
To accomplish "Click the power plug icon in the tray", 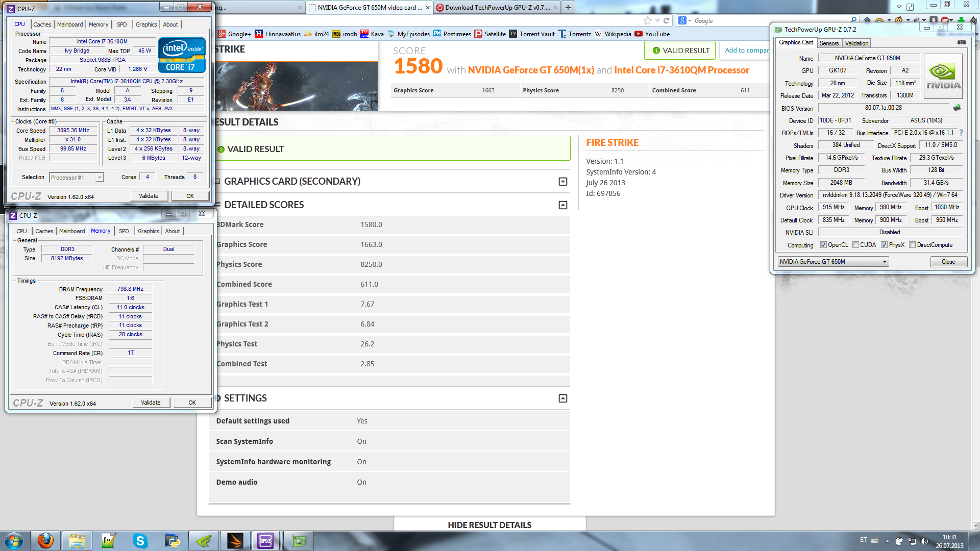I will [x=899, y=541].
